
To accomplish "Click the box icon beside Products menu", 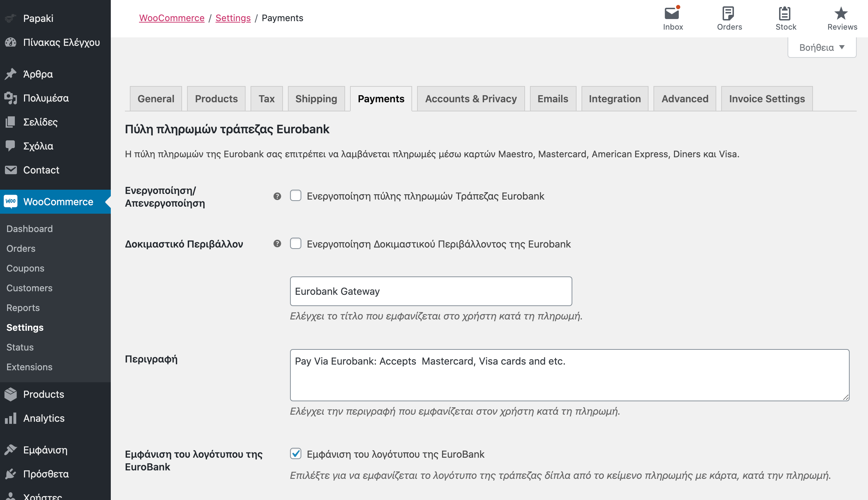I will (11, 394).
